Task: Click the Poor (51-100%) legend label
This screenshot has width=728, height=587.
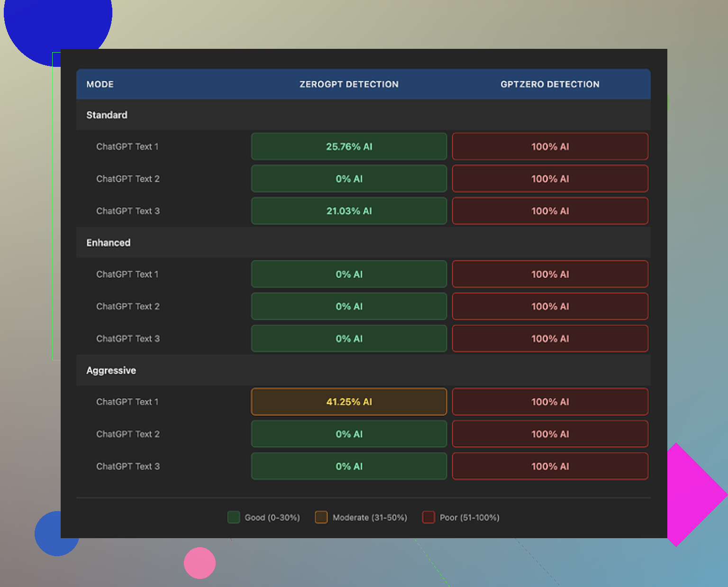Action: click(469, 518)
